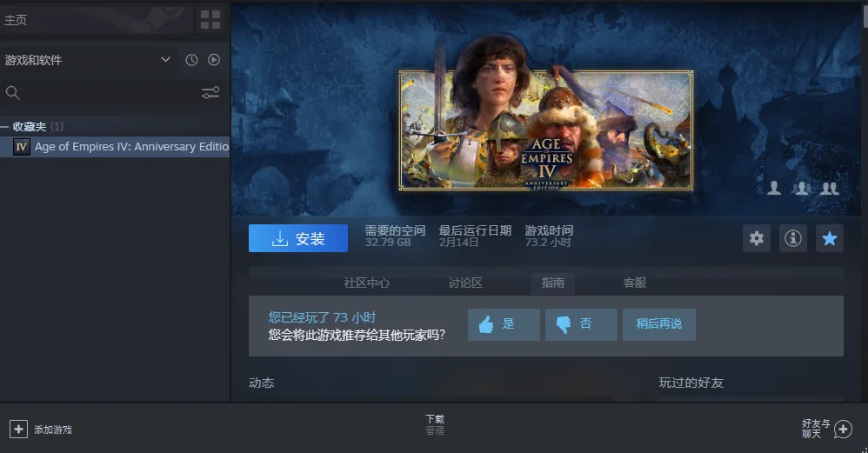Show game info via the info icon

[792, 238]
